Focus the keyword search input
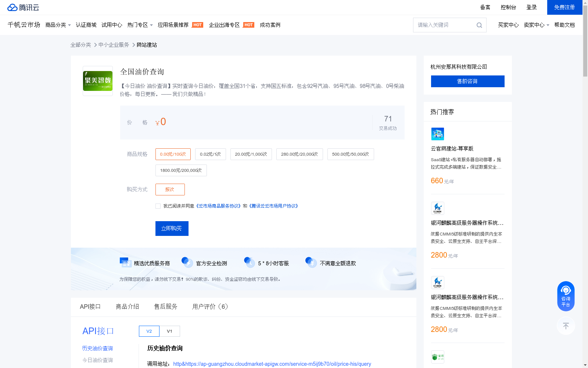 pos(445,25)
